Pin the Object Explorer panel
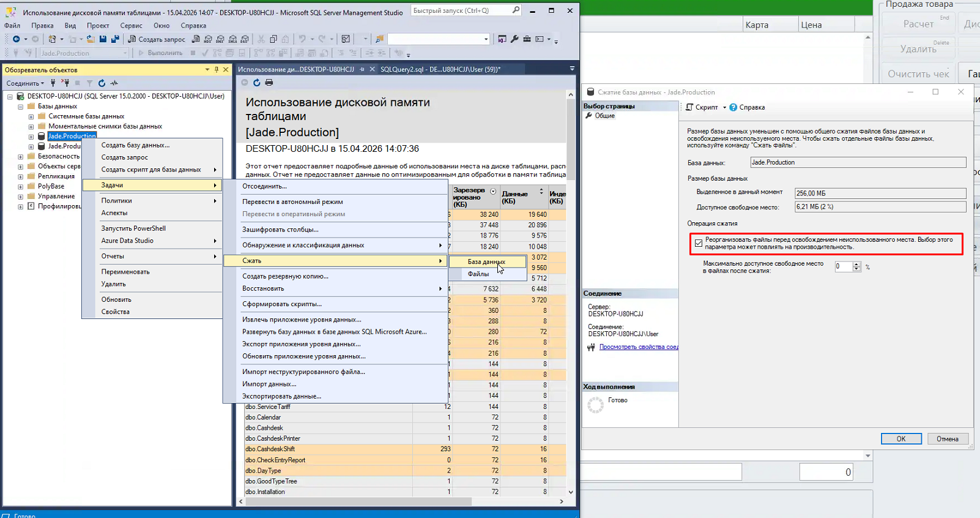Image resolution: width=980 pixels, height=518 pixels. coord(216,70)
